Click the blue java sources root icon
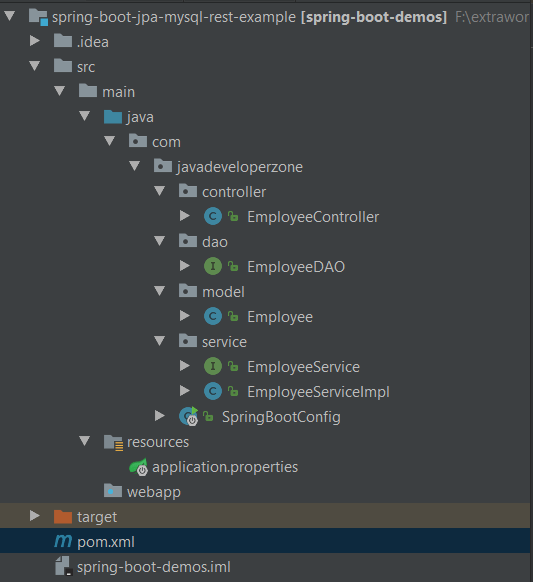Viewport: 533px width, 582px height. pos(113,117)
